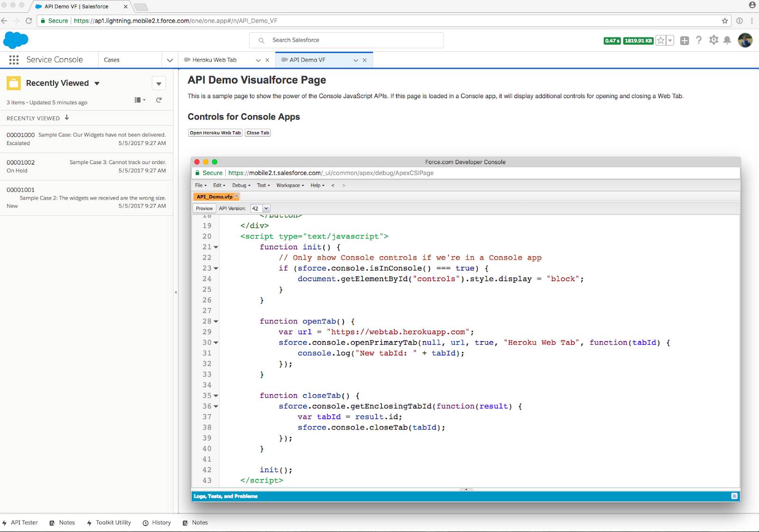The height and width of the screenshot is (532, 759).
Task: Select the API_Demo.vfp file tab
Action: 214,196
